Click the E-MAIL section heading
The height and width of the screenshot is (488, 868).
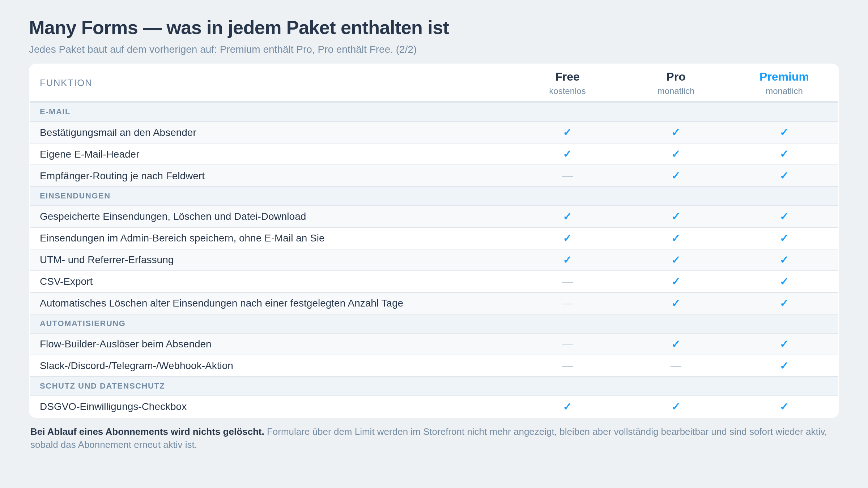point(55,112)
